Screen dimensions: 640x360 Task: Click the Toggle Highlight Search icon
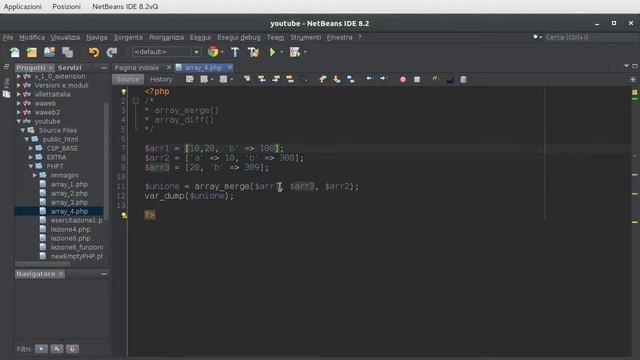[290, 79]
